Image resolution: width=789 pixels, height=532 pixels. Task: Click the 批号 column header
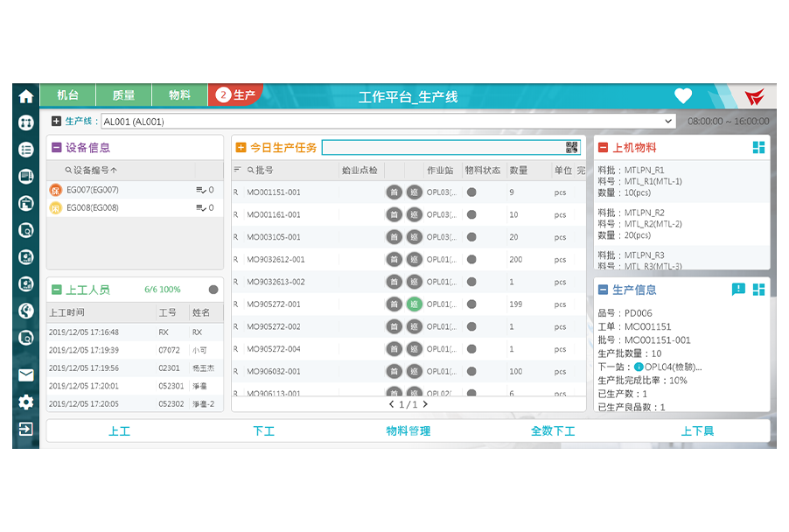(264, 170)
